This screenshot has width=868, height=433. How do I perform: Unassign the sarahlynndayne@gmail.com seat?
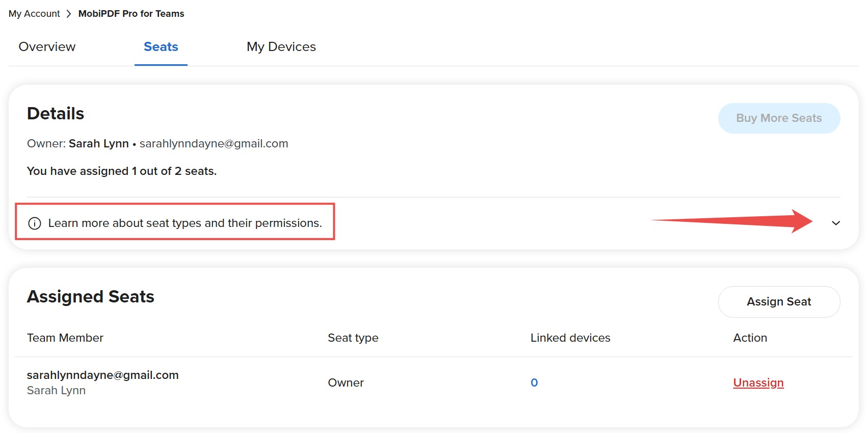pyautogui.click(x=758, y=383)
